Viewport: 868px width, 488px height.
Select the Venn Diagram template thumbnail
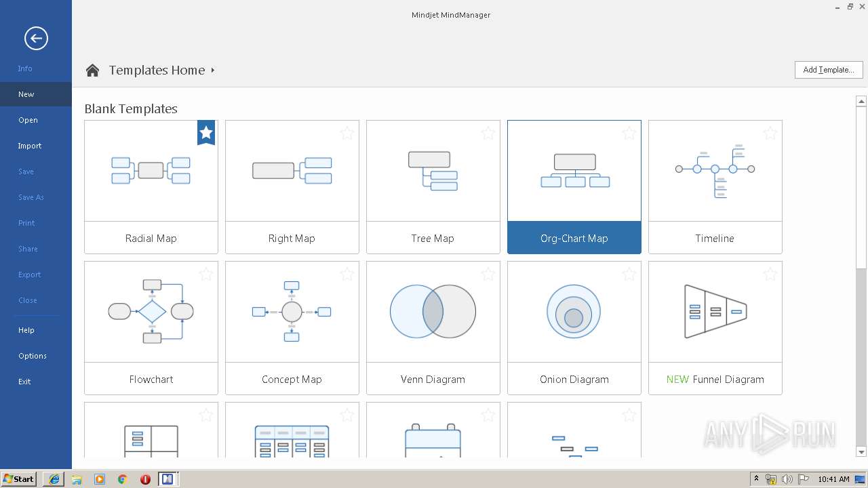433,312
